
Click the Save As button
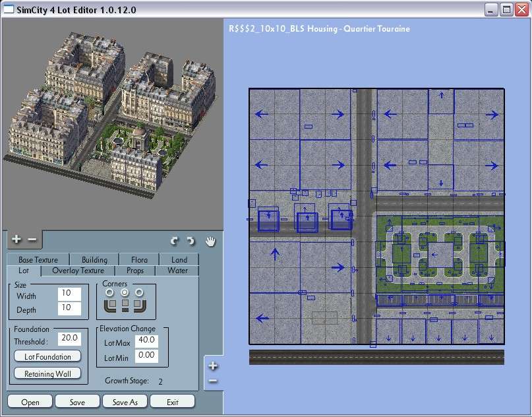[x=125, y=402]
